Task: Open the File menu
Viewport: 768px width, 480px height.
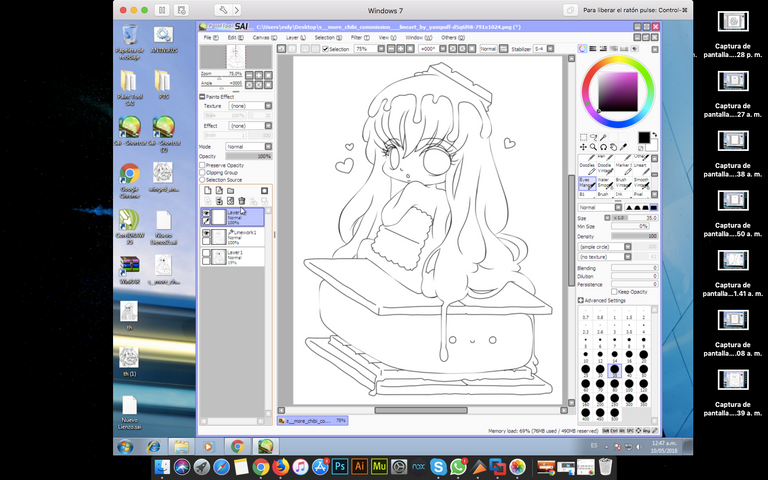Action: pyautogui.click(x=211, y=38)
